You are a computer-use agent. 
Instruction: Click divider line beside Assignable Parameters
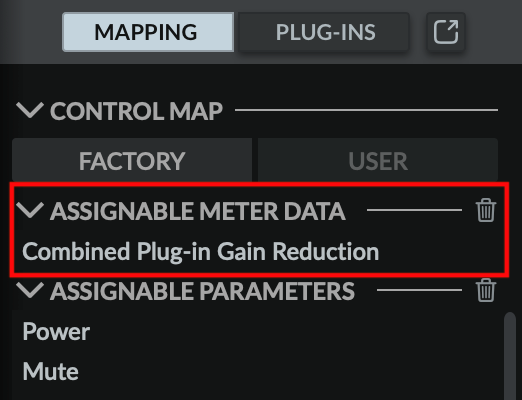tap(419, 290)
